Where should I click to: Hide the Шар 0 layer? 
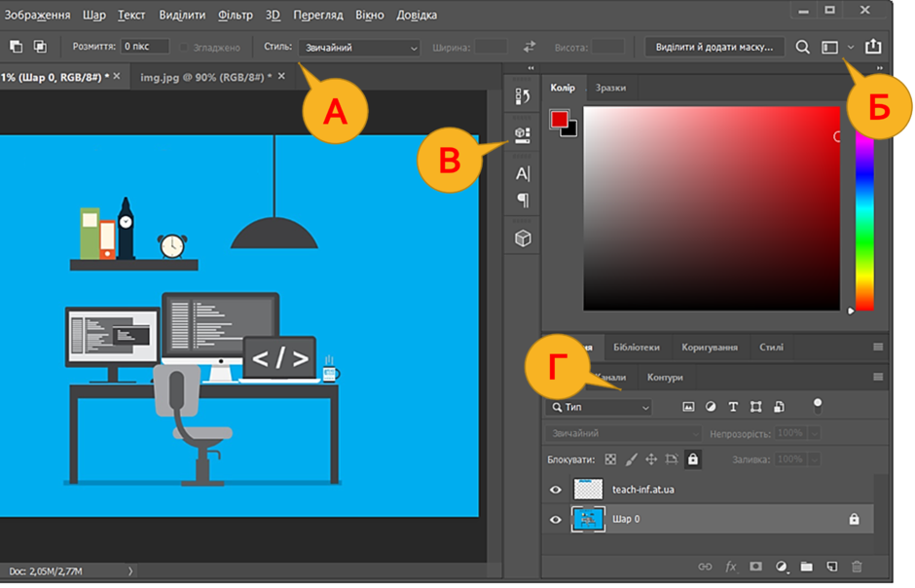[x=556, y=519]
